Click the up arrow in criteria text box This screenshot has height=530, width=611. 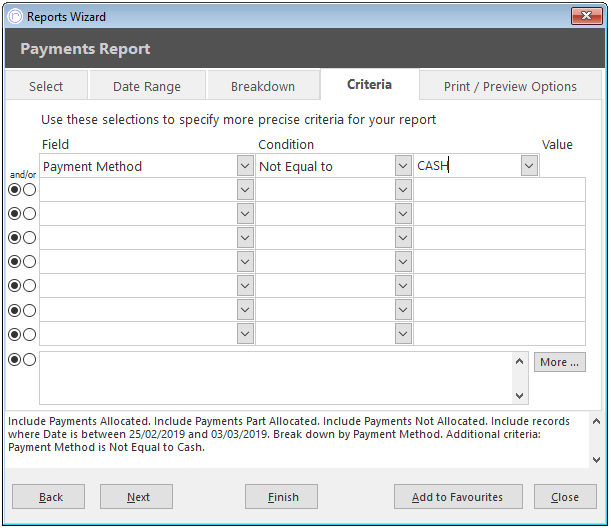pyautogui.click(x=519, y=362)
